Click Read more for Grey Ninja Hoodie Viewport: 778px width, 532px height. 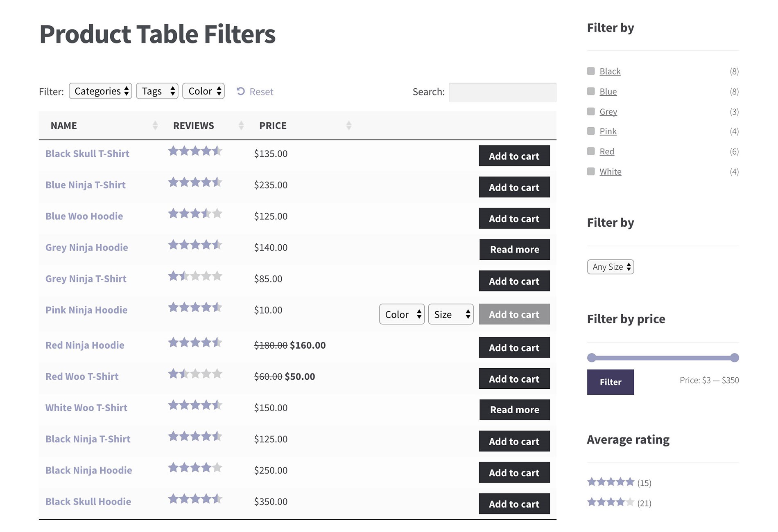point(514,249)
